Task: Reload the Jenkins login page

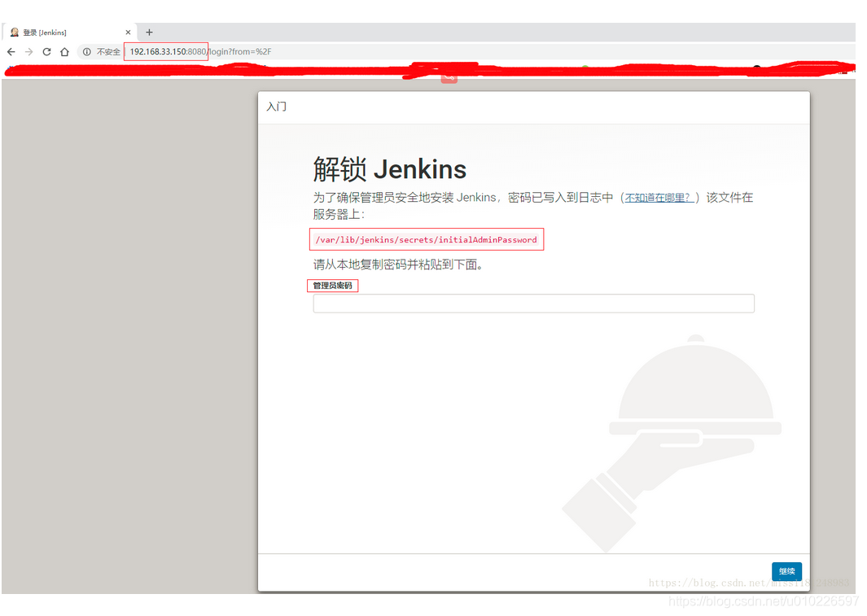Action: 46,52
